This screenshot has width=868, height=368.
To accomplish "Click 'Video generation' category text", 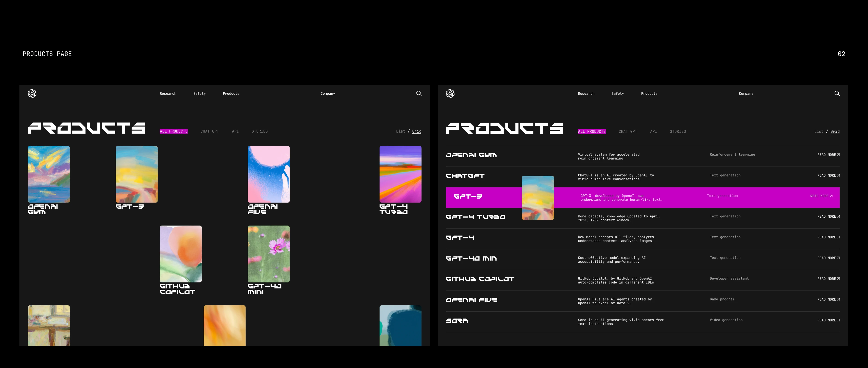I will pyautogui.click(x=726, y=320).
